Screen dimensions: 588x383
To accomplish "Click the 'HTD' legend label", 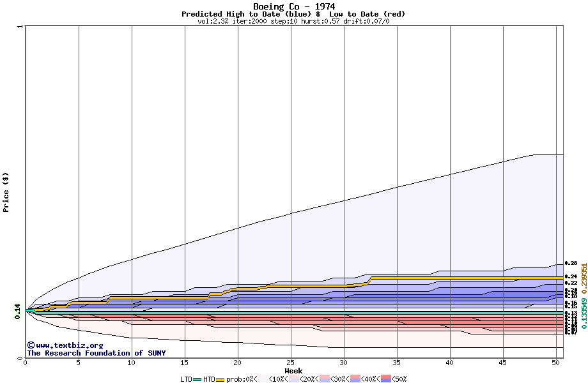I will 209,379.
